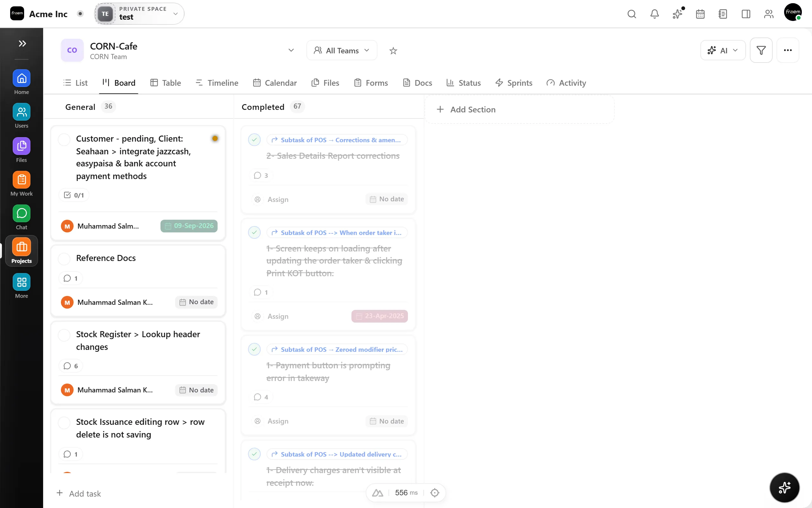Image resolution: width=812 pixels, height=508 pixels.
Task: Switch to the Timeline tab
Action: [217, 83]
